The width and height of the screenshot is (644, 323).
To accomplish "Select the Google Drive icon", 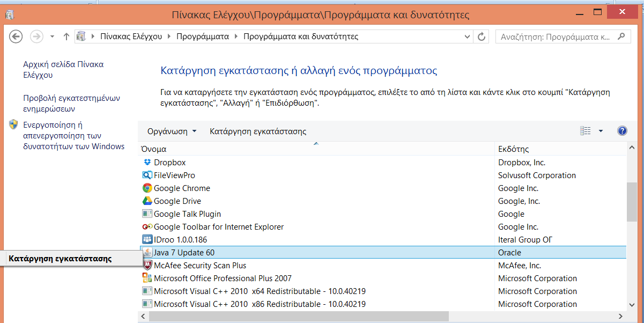I will click(147, 201).
